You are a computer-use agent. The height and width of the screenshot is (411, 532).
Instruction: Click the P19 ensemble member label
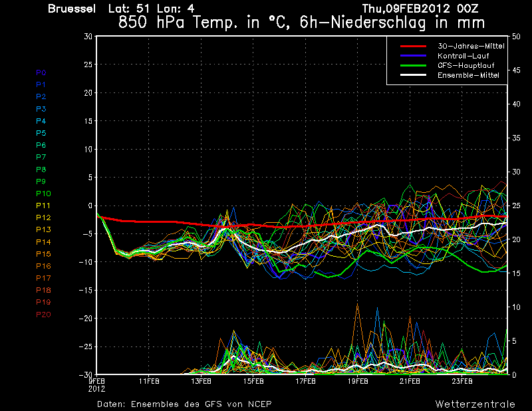point(43,302)
